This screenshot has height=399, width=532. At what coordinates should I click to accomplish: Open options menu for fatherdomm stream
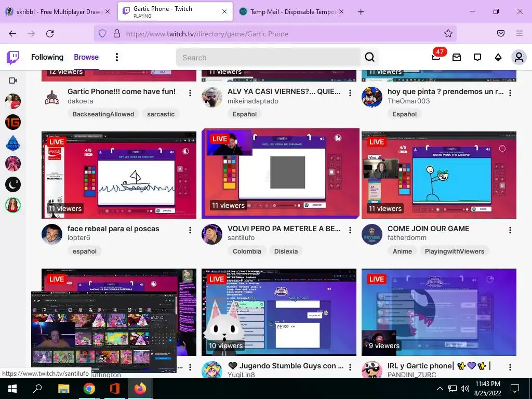(x=510, y=230)
